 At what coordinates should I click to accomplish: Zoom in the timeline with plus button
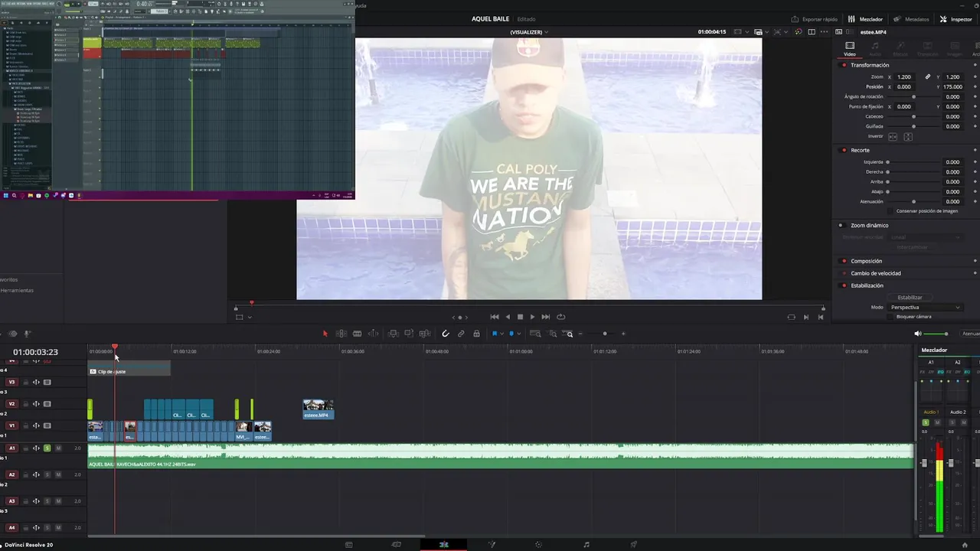click(x=623, y=334)
